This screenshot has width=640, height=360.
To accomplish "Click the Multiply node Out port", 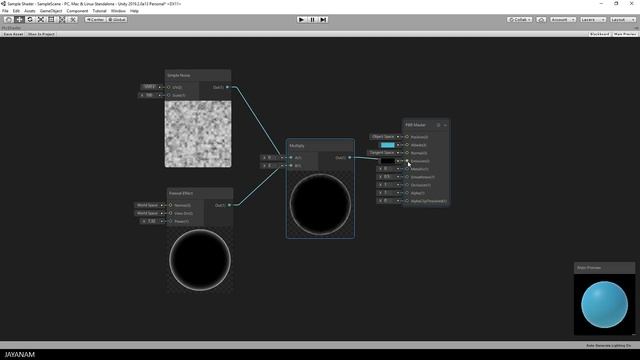I will coord(350,158).
